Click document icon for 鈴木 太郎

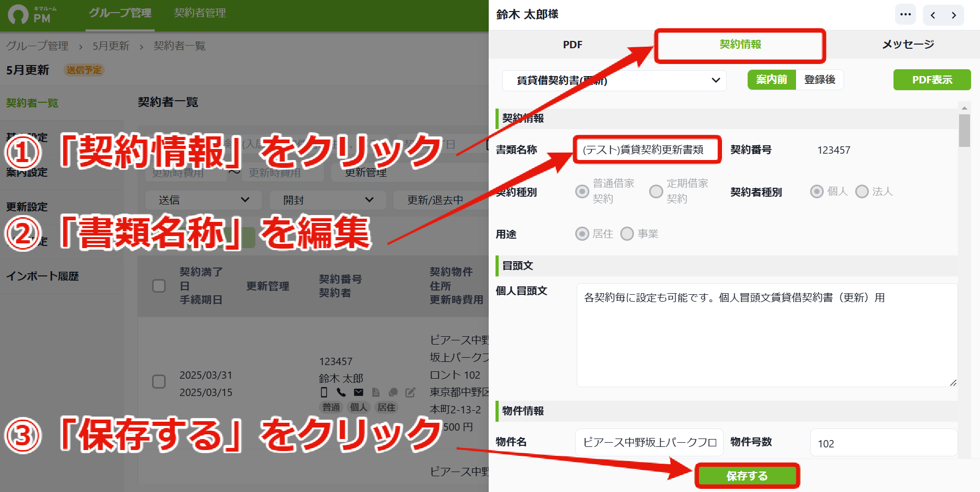[x=375, y=392]
